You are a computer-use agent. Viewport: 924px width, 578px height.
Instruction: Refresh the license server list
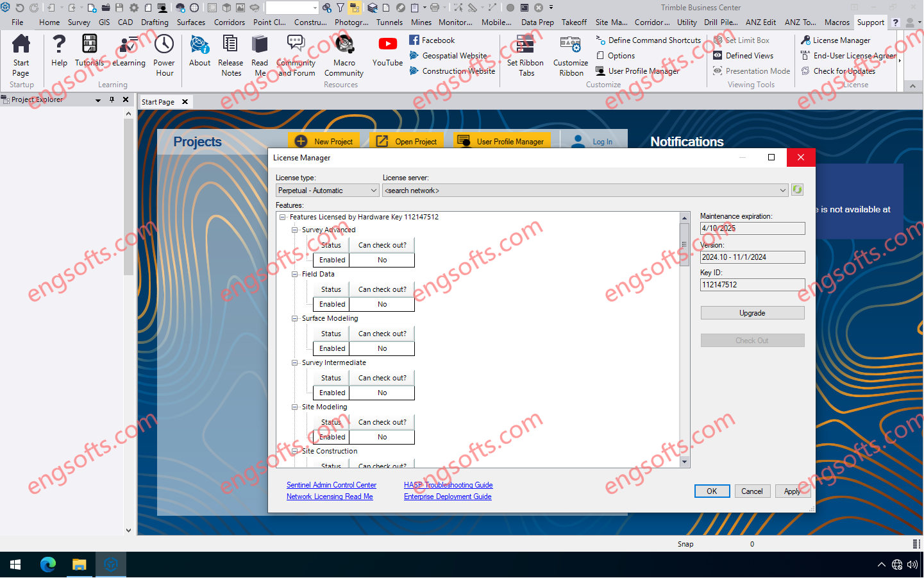click(x=797, y=190)
